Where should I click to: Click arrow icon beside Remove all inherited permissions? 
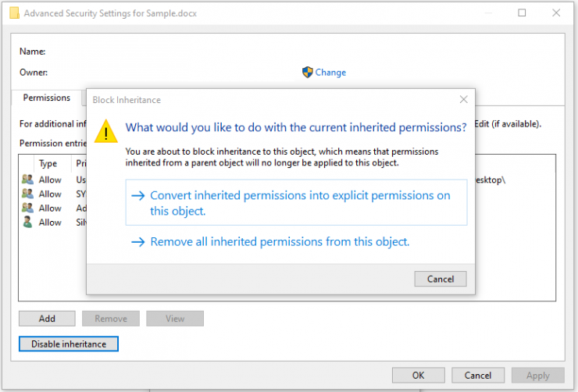tap(138, 242)
